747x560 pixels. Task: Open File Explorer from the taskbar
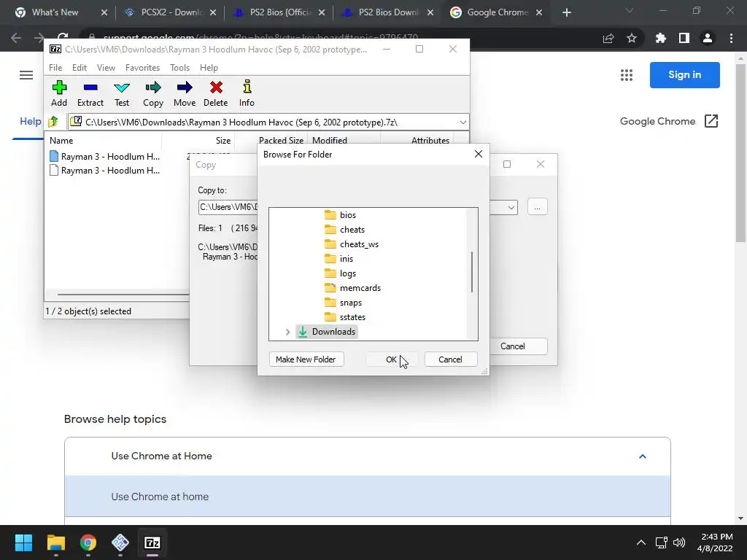click(55, 542)
